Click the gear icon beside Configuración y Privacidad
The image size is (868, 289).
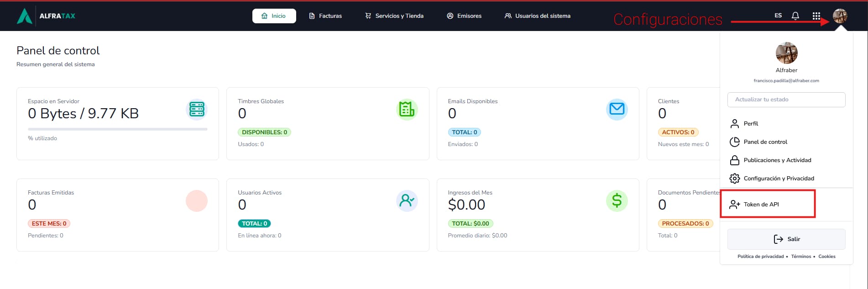tap(734, 179)
